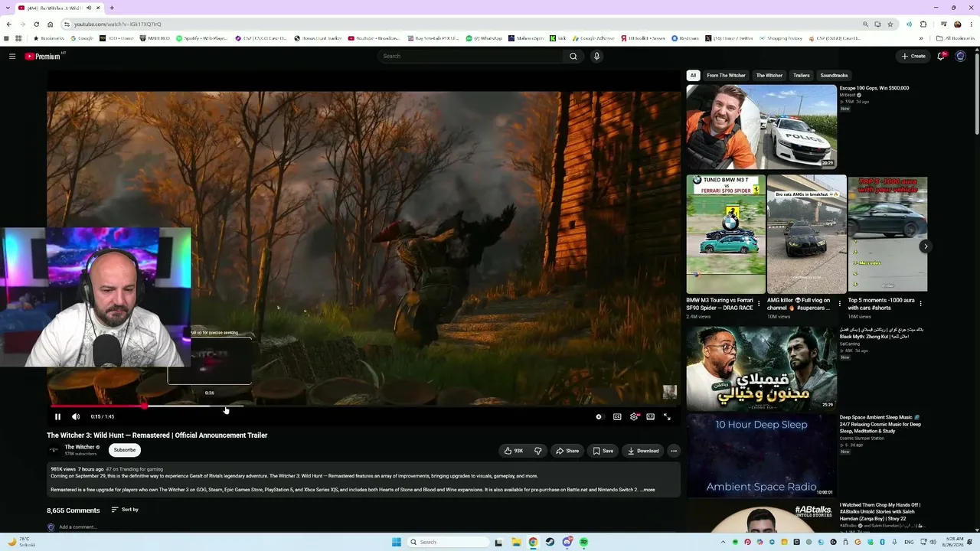This screenshot has height=551, width=980.
Task: Click the #7 on Trending for gaming link
Action: tap(134, 469)
